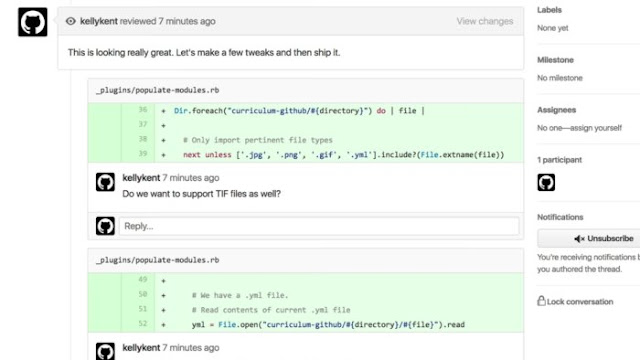Open the Labels sidebar section

click(x=549, y=10)
